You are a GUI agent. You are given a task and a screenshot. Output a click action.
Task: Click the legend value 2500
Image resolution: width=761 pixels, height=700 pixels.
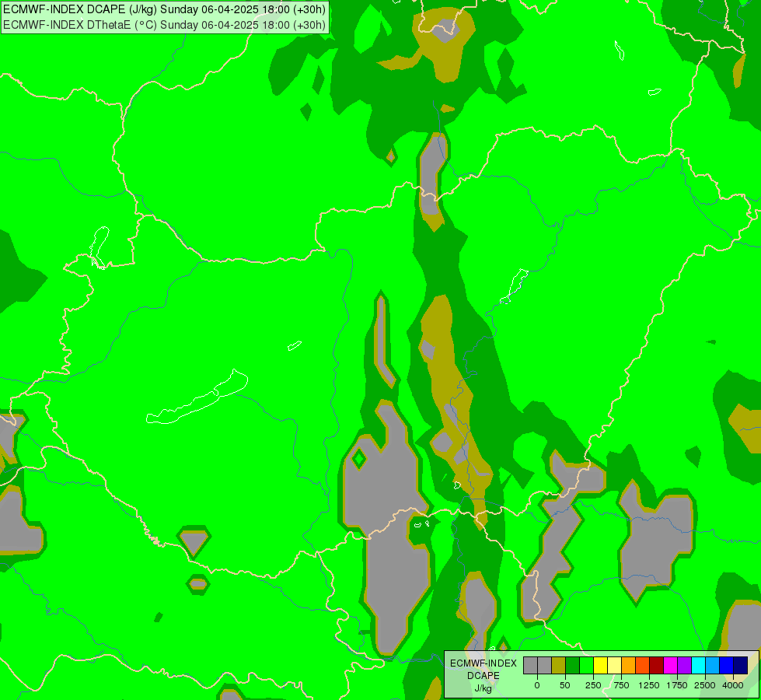point(705,685)
